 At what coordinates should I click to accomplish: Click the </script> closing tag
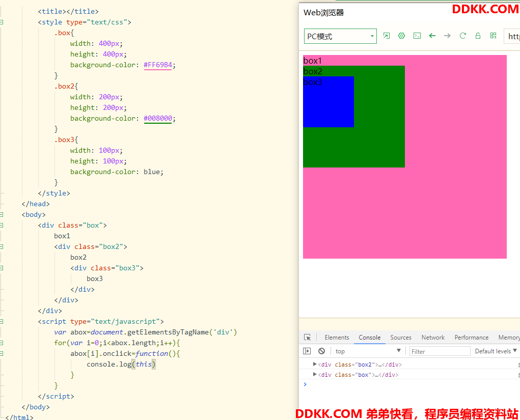[x=56, y=397]
